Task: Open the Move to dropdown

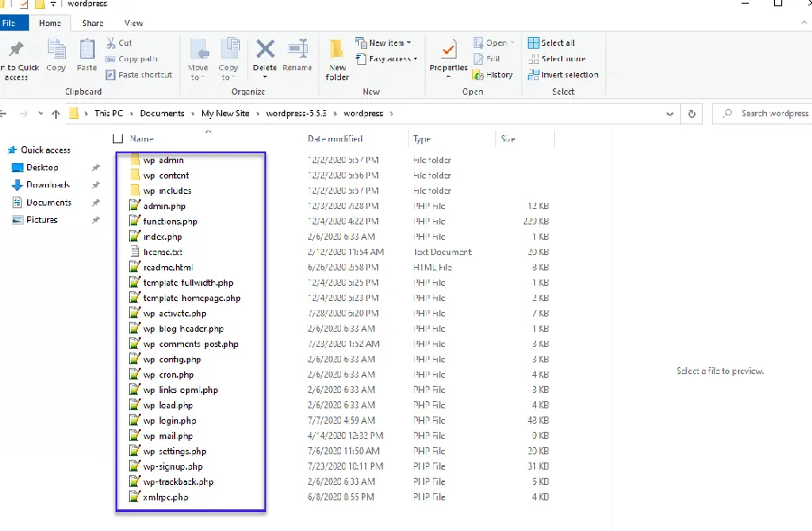Action: 198,60
